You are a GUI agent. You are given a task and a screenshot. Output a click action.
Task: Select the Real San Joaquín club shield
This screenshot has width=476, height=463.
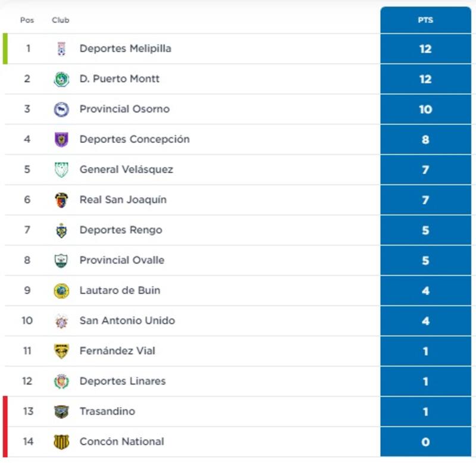tap(62, 200)
